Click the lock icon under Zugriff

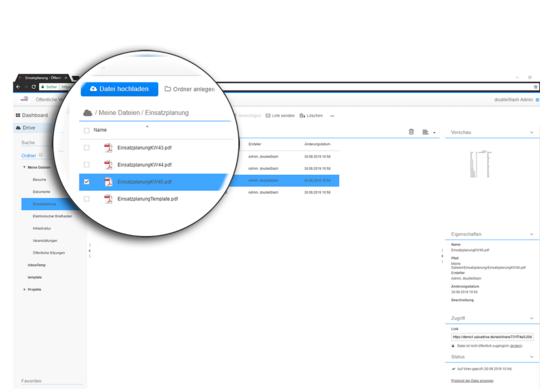(x=453, y=346)
